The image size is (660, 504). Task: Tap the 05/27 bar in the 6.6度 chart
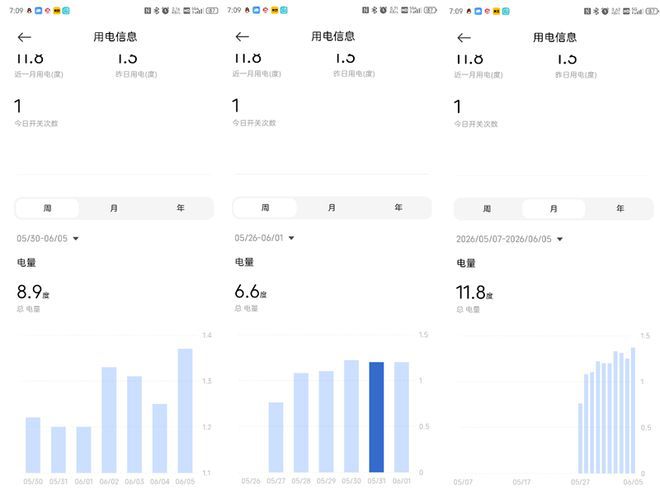(276, 437)
